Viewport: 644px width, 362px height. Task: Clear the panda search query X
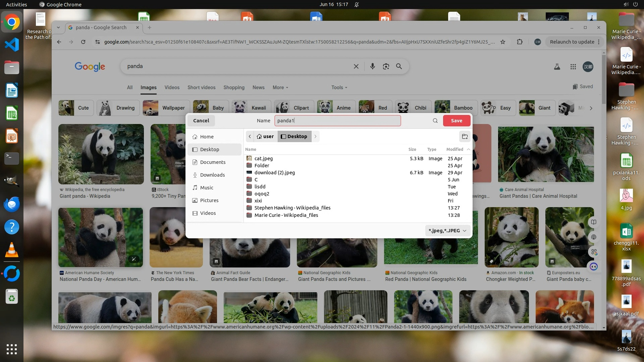[356, 66]
